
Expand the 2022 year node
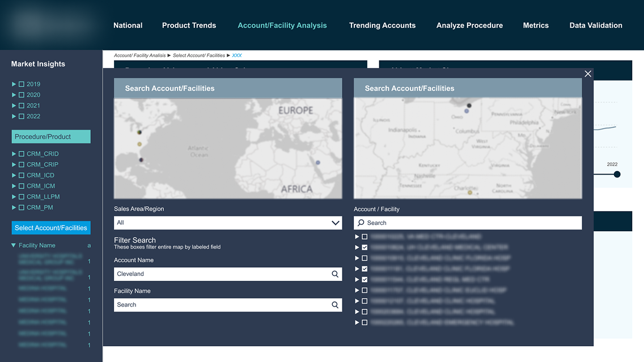point(14,116)
